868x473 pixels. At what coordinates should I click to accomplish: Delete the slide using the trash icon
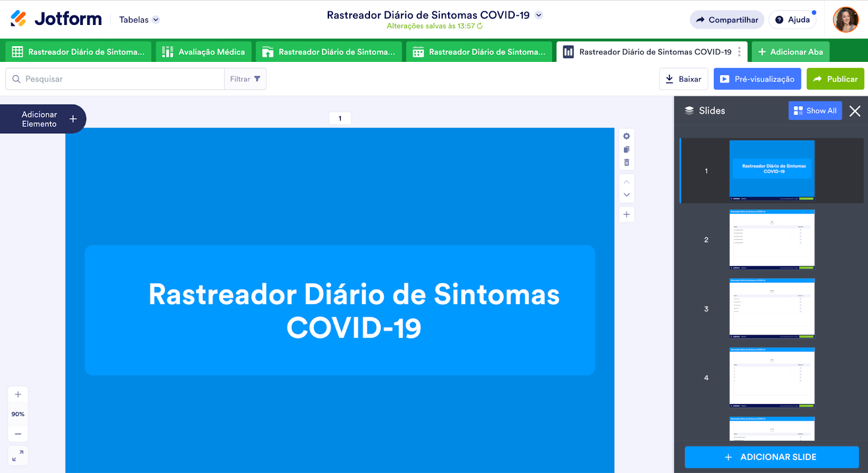coord(627,162)
